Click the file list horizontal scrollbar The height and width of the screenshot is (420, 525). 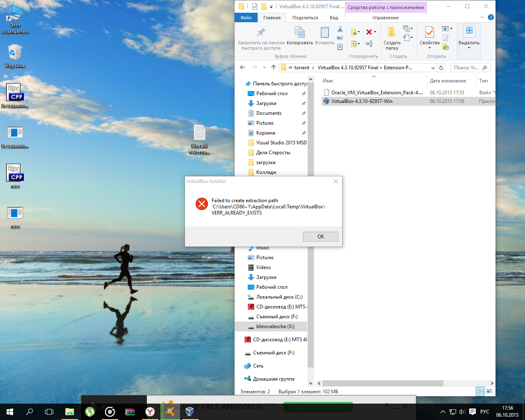pyautogui.click(x=383, y=383)
